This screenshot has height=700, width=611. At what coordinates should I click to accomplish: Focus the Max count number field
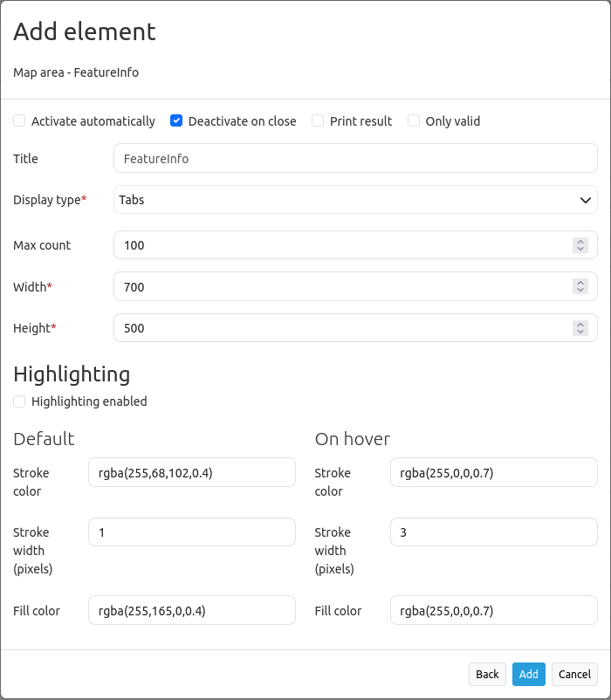pyautogui.click(x=340, y=245)
